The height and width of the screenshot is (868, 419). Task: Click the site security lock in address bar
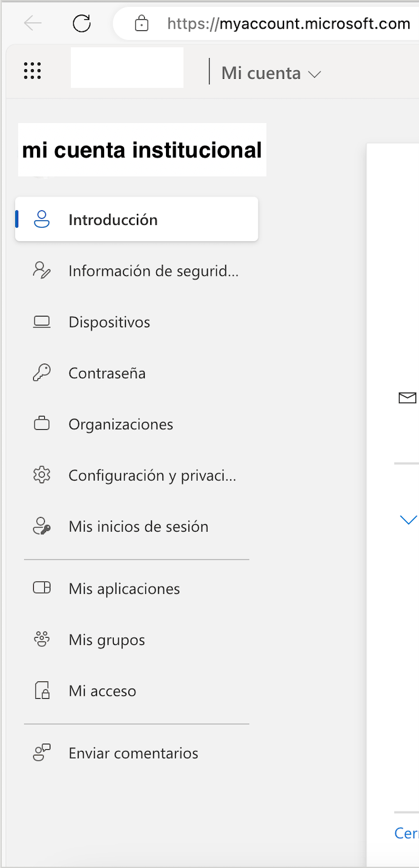[x=141, y=24]
